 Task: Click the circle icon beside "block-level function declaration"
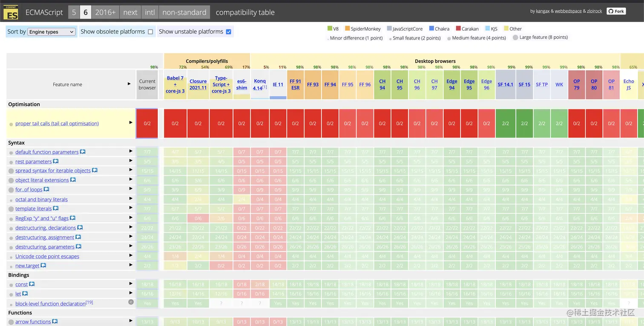(131, 303)
